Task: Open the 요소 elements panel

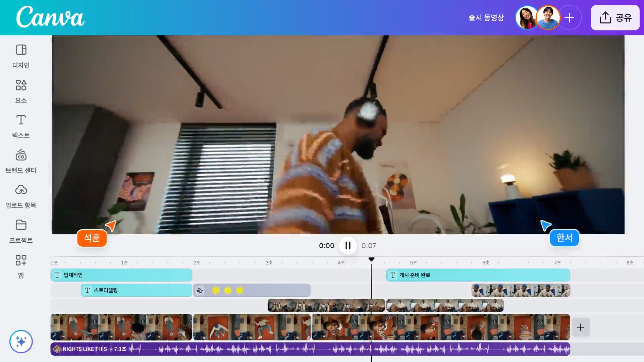Action: tap(21, 91)
